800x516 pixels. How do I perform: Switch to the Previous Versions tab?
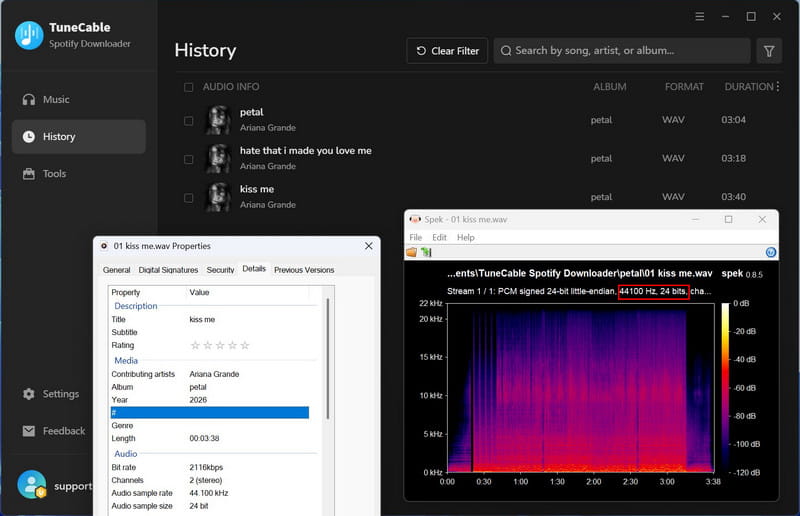pyautogui.click(x=304, y=269)
